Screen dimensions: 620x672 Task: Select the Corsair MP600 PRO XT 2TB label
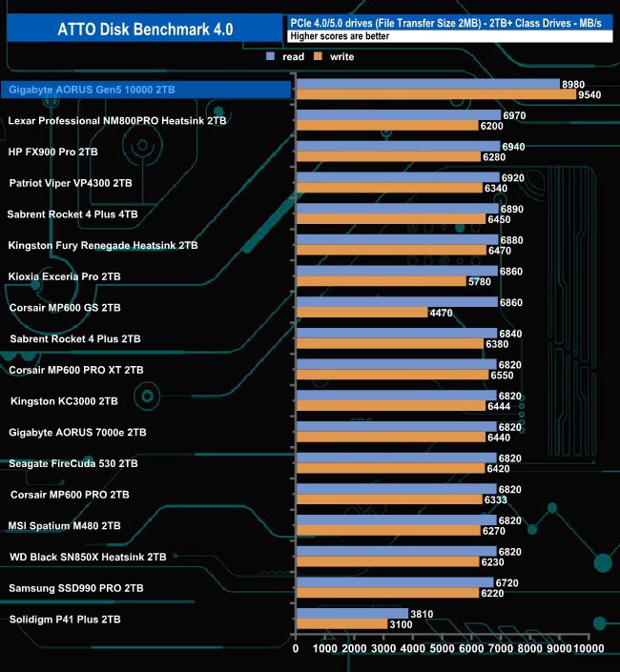(76, 370)
